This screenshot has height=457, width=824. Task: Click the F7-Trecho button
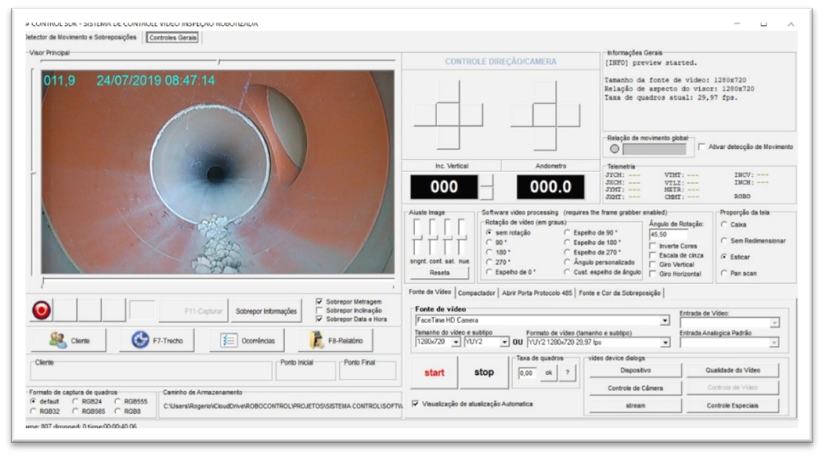point(157,340)
